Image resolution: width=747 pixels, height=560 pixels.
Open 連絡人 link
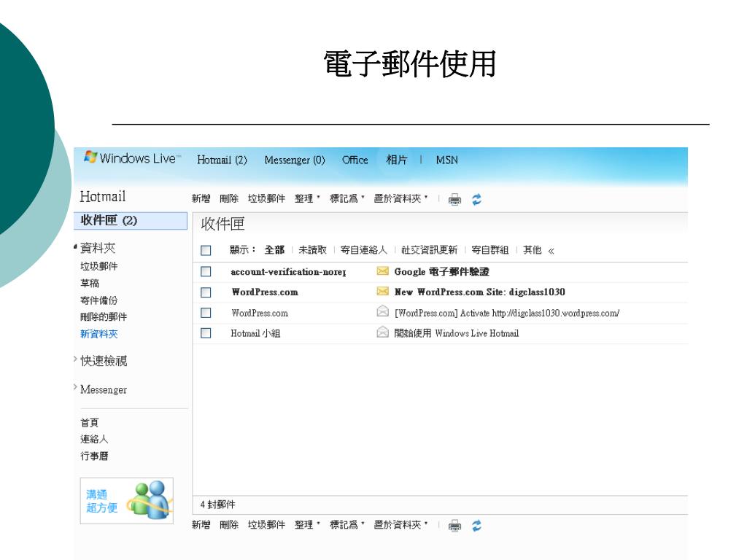[x=94, y=439]
